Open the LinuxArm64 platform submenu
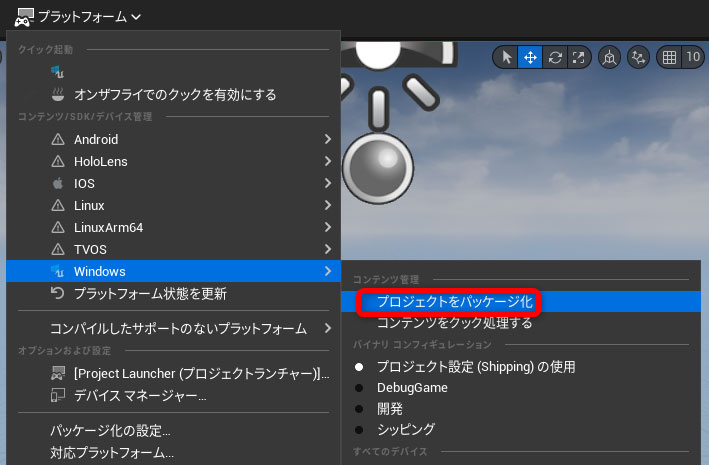 pos(173,227)
